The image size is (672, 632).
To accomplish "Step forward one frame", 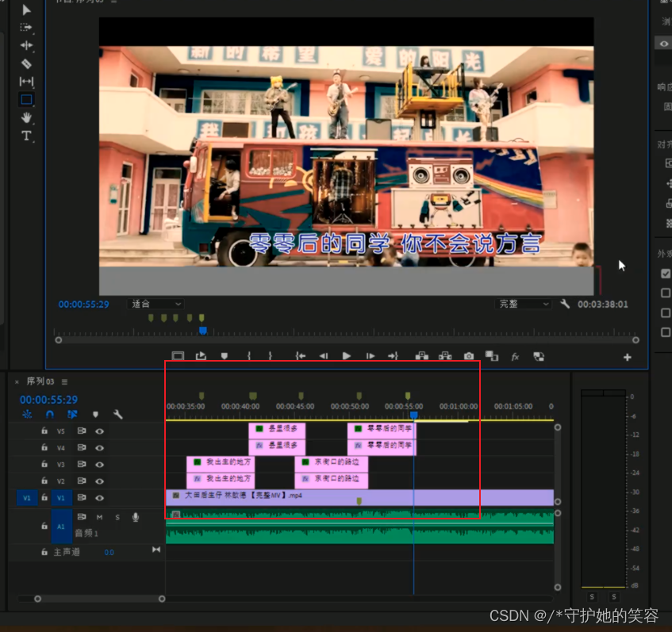I will pos(371,356).
